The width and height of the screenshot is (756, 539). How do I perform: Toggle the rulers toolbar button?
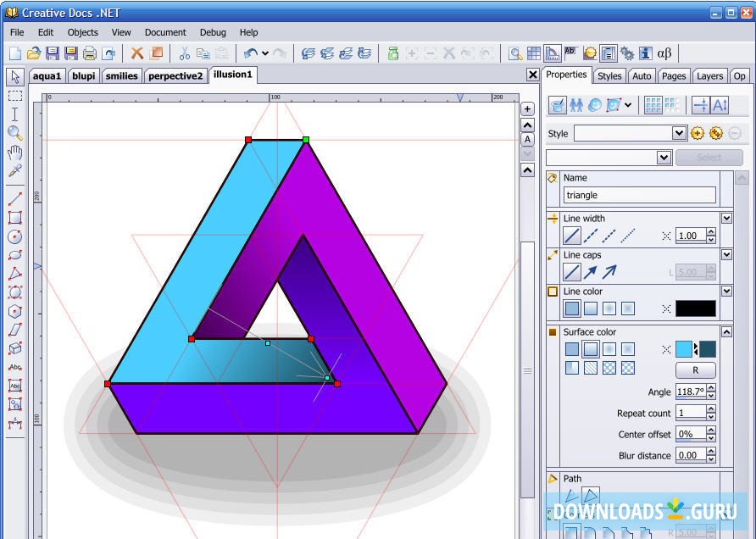point(552,53)
